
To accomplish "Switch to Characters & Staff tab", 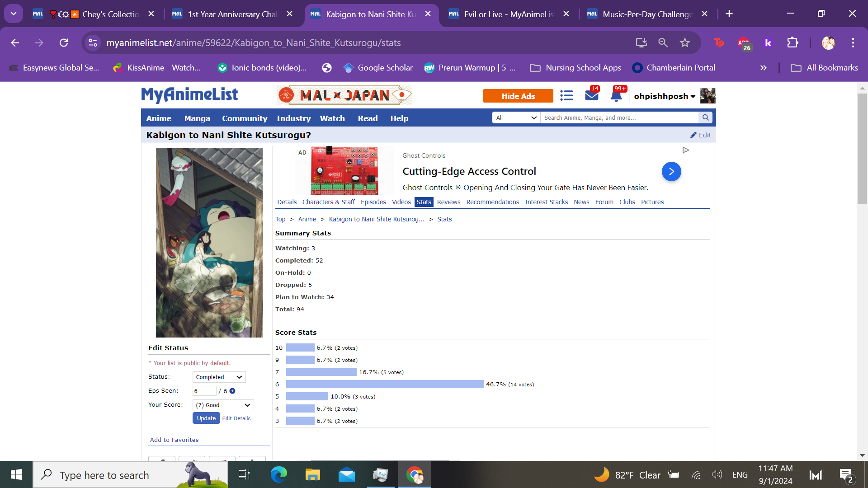I will point(329,202).
